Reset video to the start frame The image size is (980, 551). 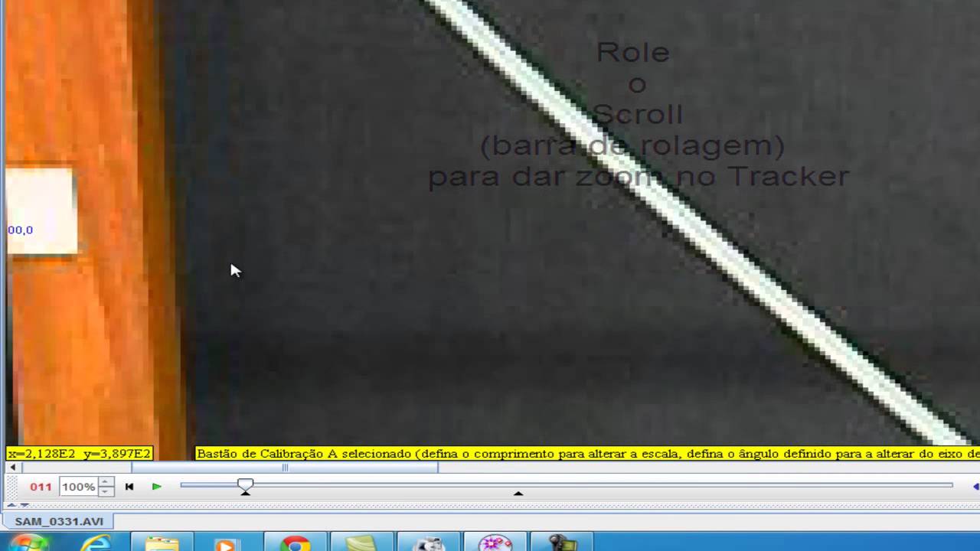click(x=129, y=487)
